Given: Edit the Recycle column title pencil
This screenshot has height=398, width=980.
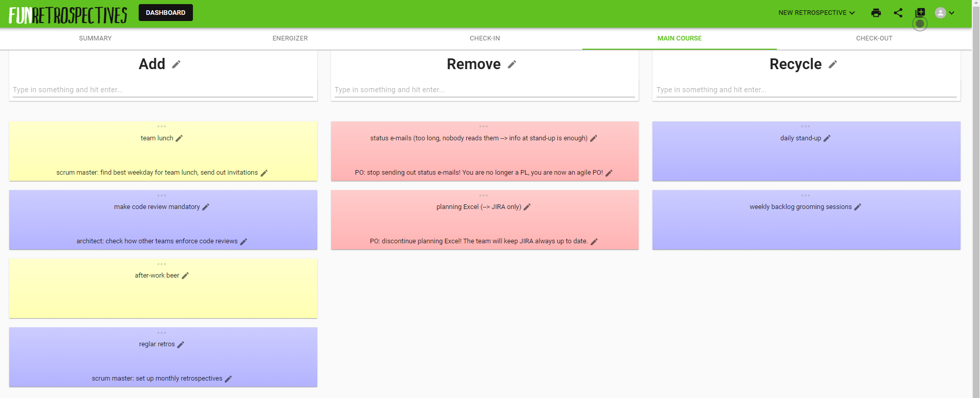Looking at the screenshot, I should click(x=833, y=65).
